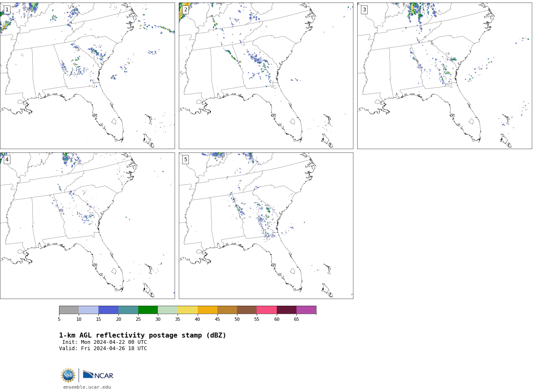Click the panel label number 3
The image size is (536, 392).
point(364,10)
